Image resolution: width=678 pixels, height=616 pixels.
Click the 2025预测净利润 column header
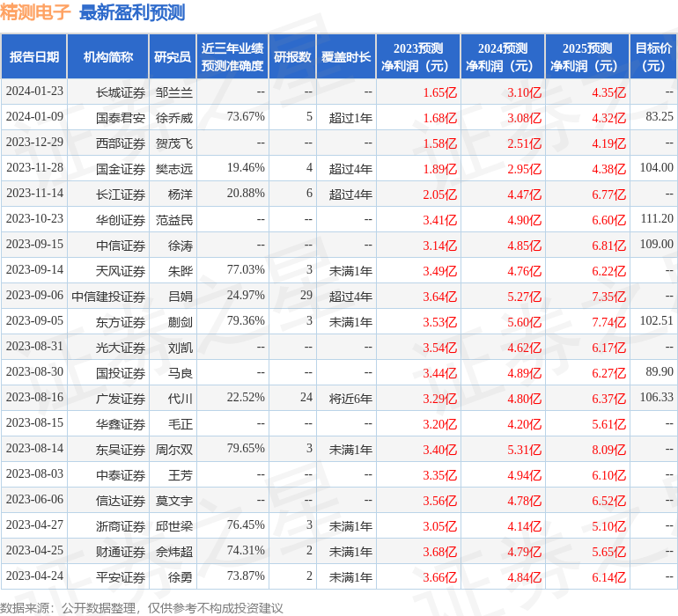point(587,56)
